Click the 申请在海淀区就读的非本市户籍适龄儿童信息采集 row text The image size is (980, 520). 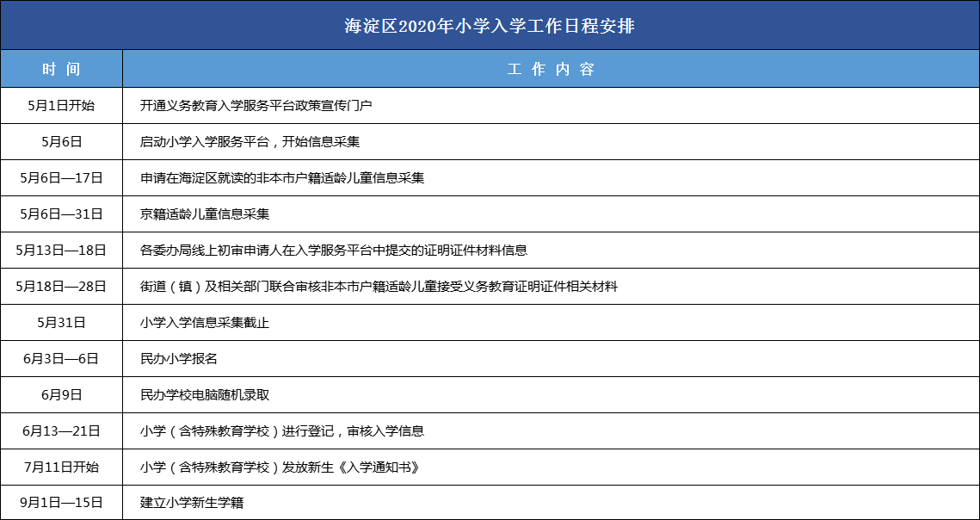[x=282, y=178]
